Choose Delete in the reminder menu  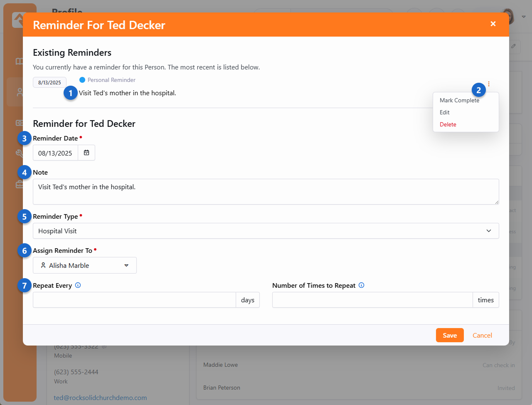(448, 124)
